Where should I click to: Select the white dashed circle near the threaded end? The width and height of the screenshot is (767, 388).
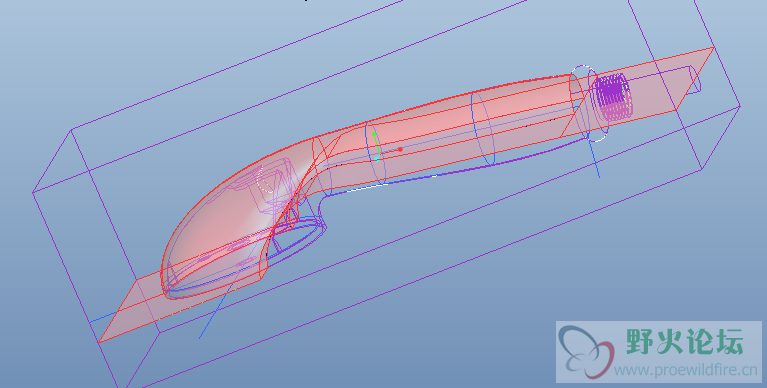point(590,103)
